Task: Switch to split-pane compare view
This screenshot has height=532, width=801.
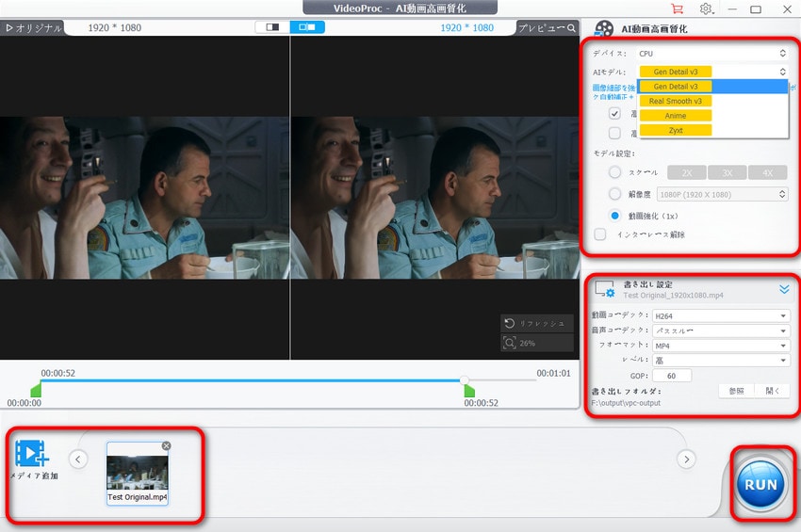Action: click(x=307, y=27)
